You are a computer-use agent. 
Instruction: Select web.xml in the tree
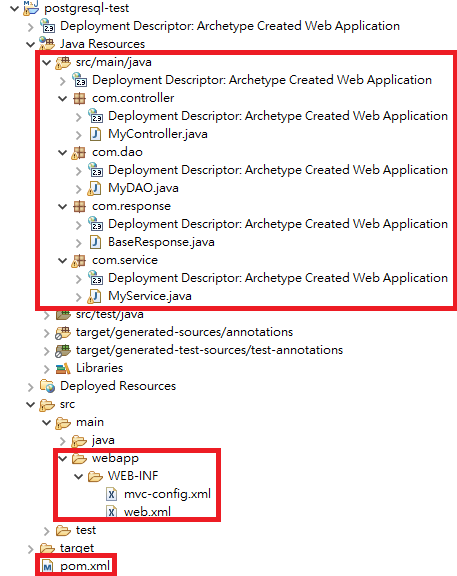(x=147, y=512)
